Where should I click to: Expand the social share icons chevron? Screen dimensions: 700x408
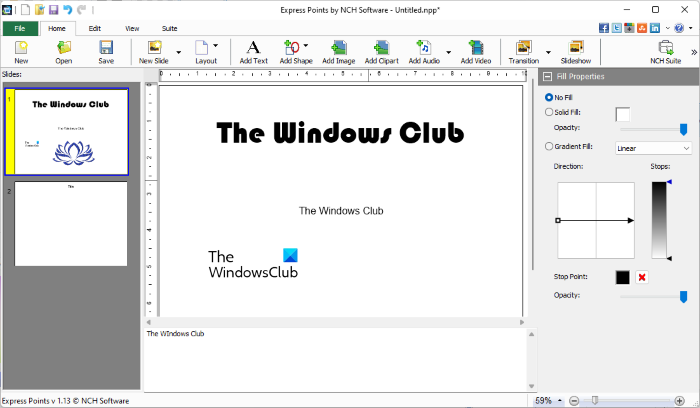pos(667,28)
